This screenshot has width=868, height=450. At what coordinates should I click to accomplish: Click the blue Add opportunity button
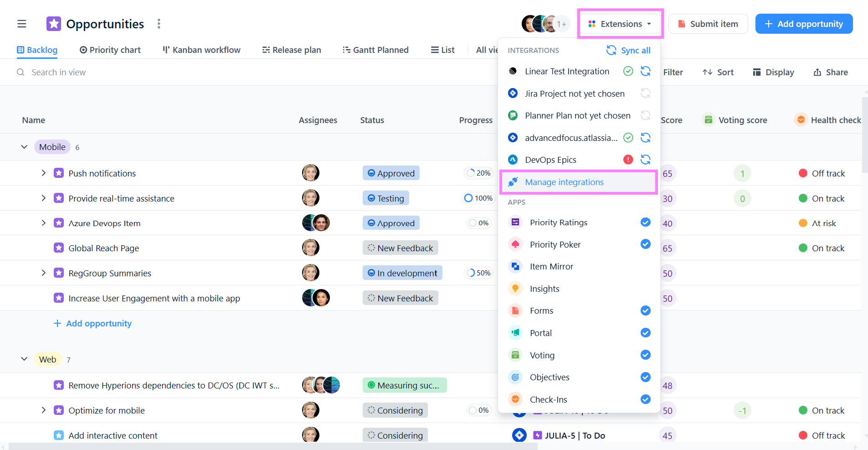point(804,24)
